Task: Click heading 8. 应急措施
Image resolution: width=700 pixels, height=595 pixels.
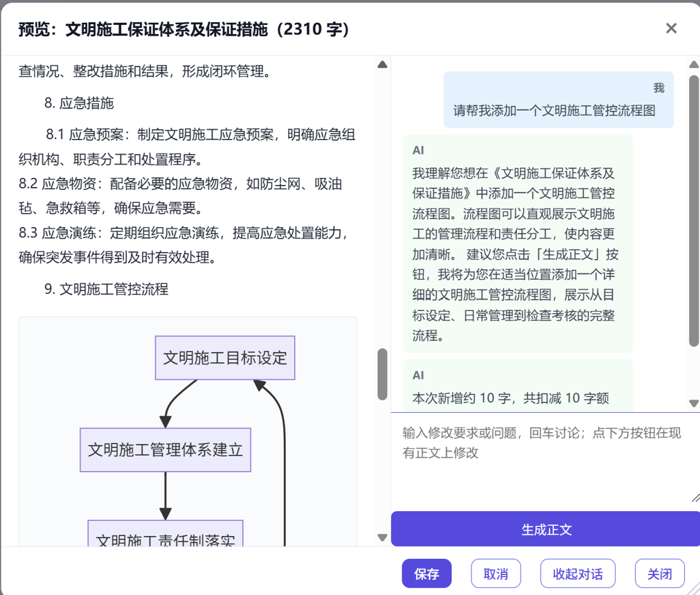Action: pos(79,103)
